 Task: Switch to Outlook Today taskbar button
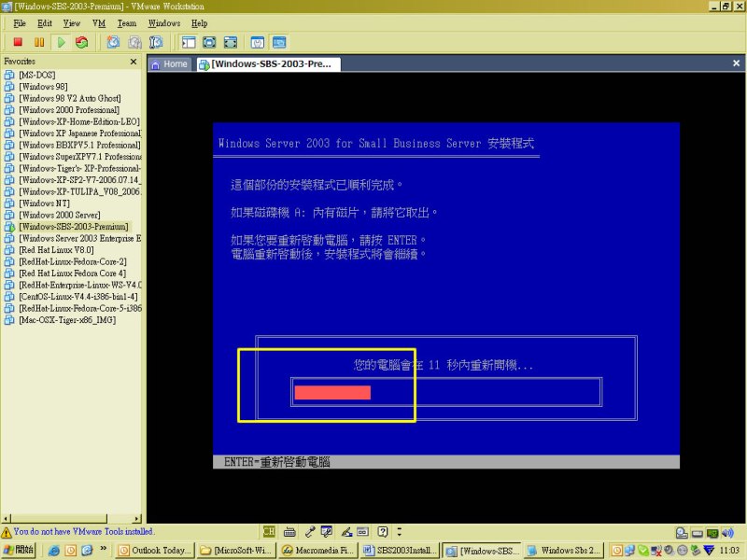point(154,551)
